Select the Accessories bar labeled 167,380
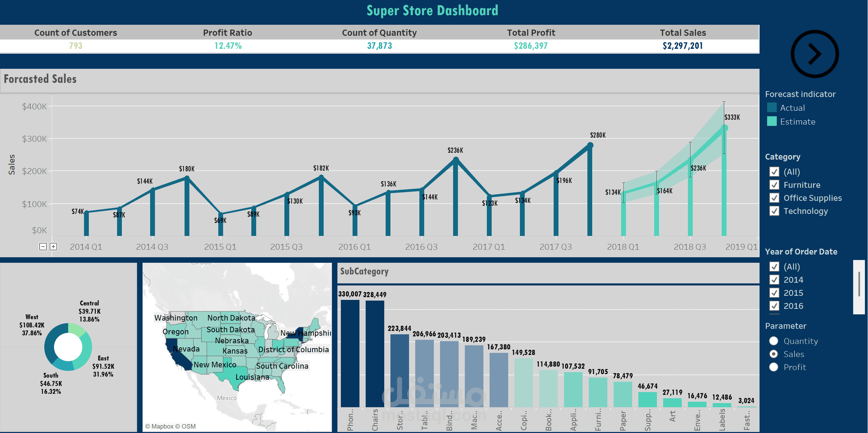Screen dimensions: 868x433 click(499, 380)
